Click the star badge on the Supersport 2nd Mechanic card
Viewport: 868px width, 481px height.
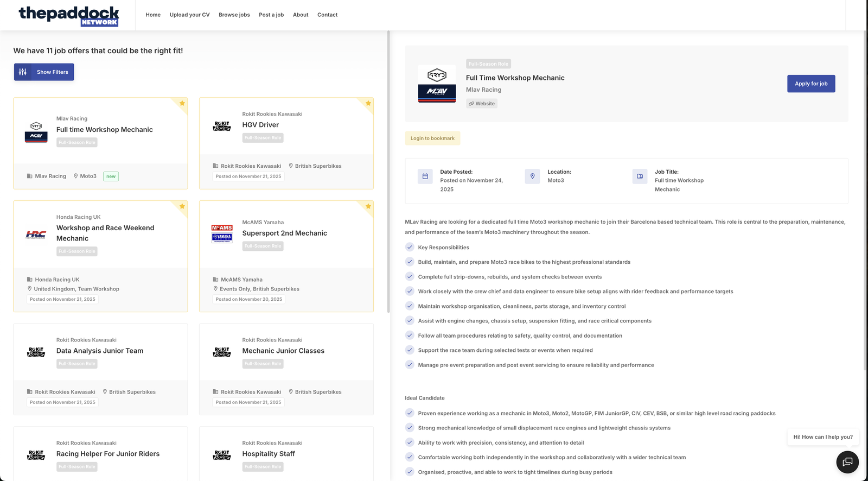[x=368, y=206]
